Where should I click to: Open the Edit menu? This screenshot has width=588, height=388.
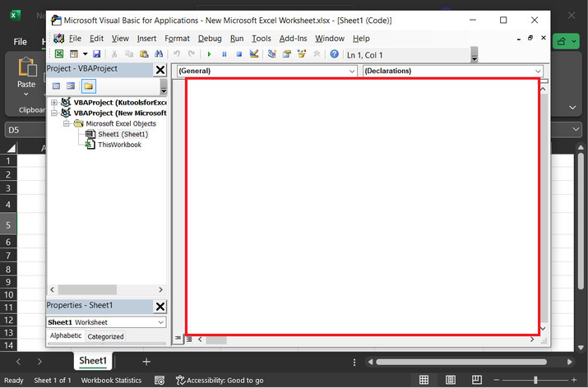96,39
